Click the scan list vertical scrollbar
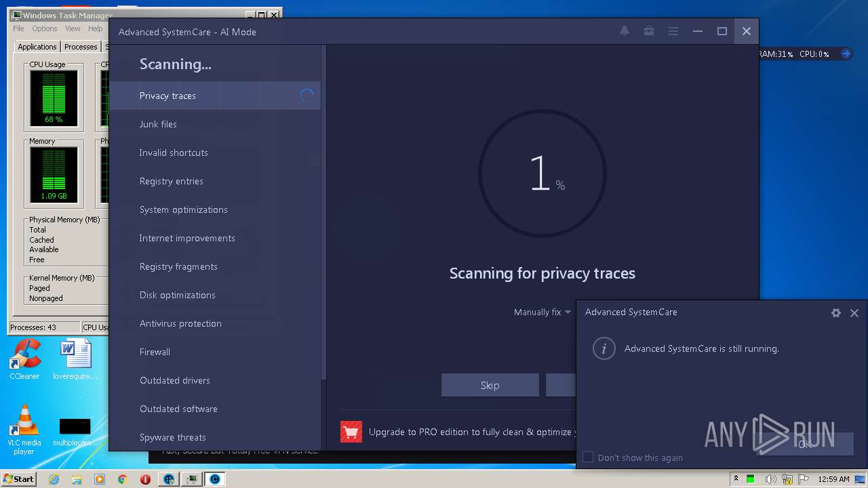The width and height of the screenshot is (868, 488). tap(323, 211)
